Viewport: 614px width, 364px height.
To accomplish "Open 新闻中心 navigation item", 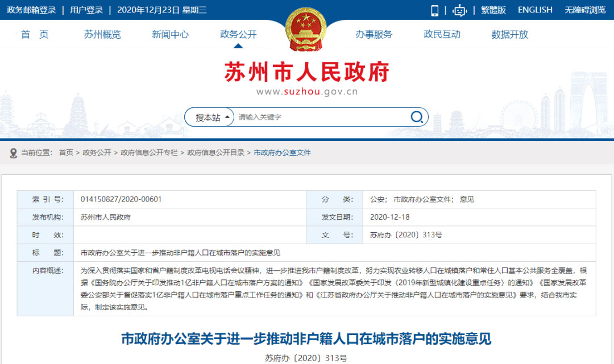I will 171,35.
